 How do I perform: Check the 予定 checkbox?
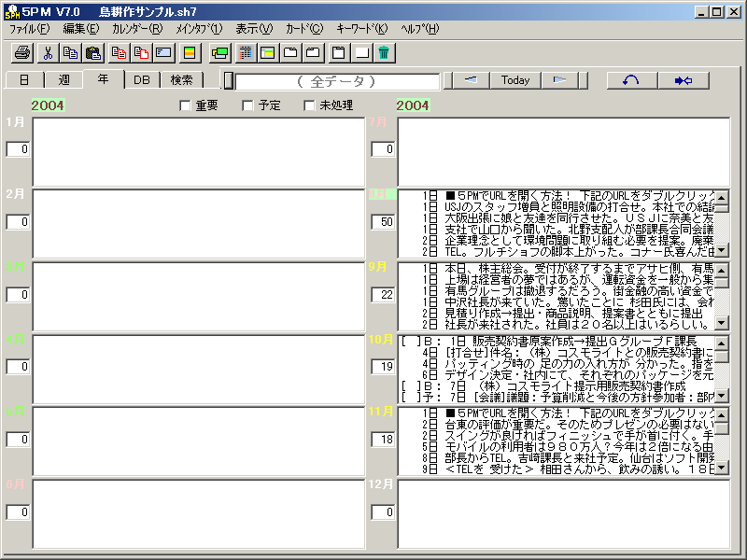pyautogui.click(x=247, y=105)
